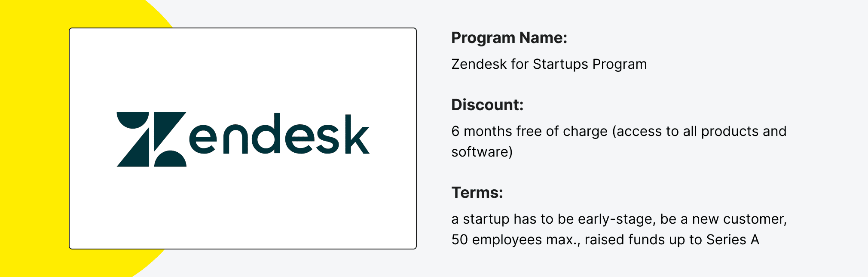Select the "Zendesk for Startups Program" text

click(x=549, y=64)
